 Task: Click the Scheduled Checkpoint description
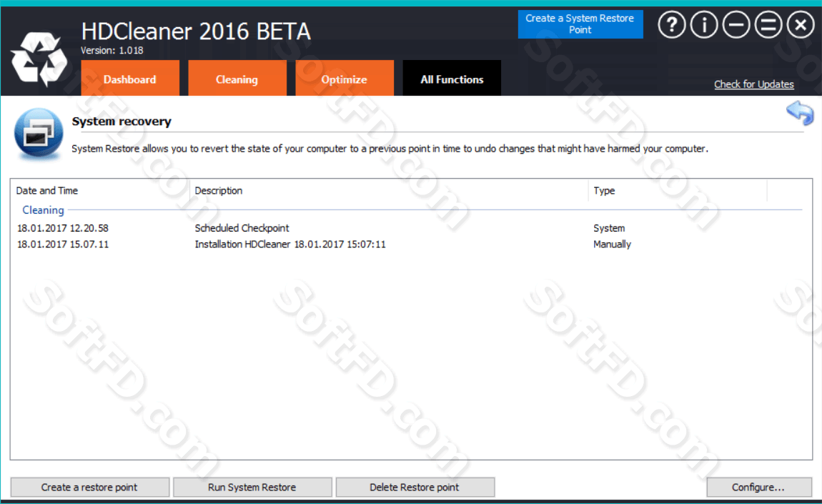pos(242,228)
